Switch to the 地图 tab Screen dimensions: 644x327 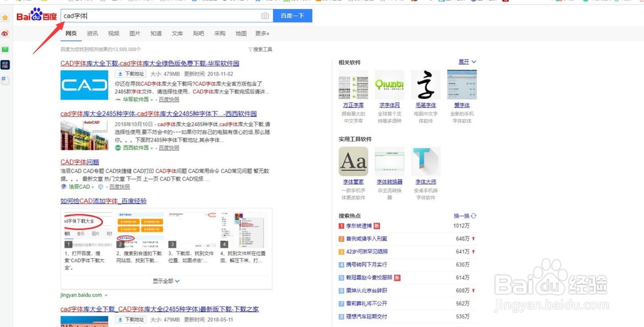241,33
